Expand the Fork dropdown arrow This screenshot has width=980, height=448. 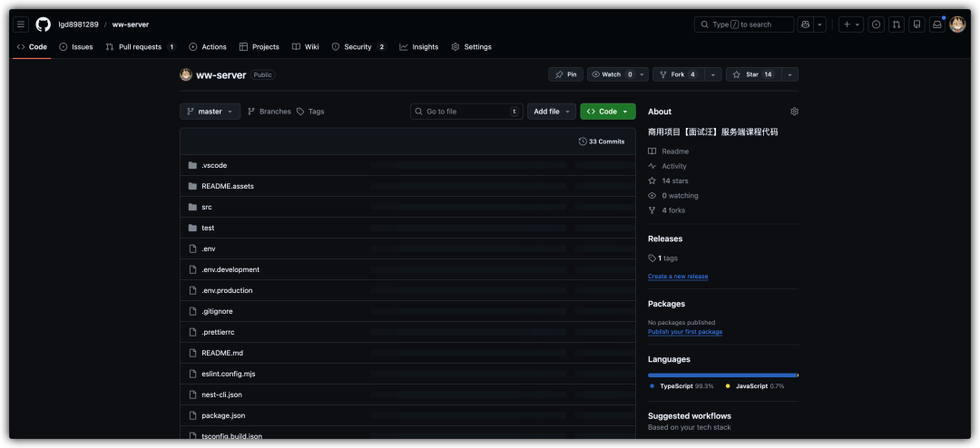713,74
